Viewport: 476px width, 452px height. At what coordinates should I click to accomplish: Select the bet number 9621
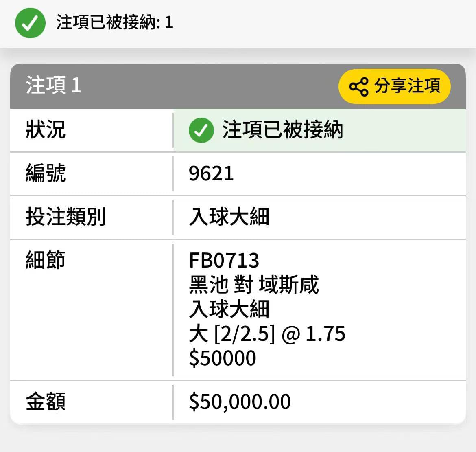click(x=211, y=173)
